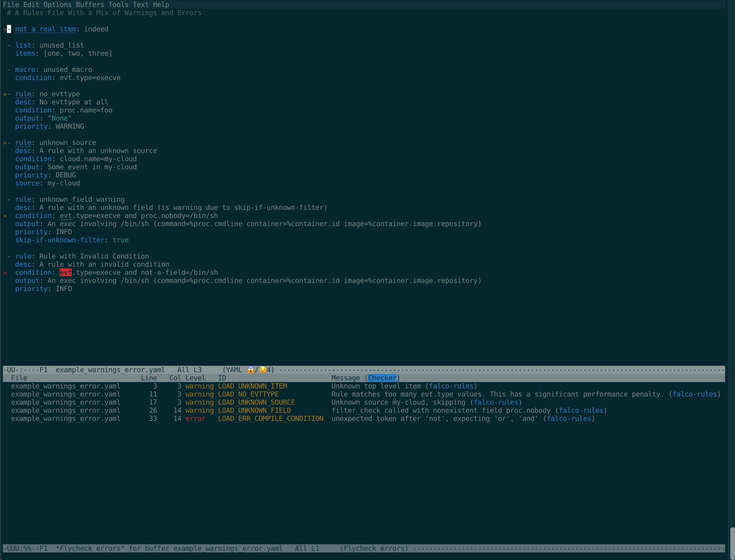735x560 pixels.
Task: Click the Message column header
Action: click(346, 378)
